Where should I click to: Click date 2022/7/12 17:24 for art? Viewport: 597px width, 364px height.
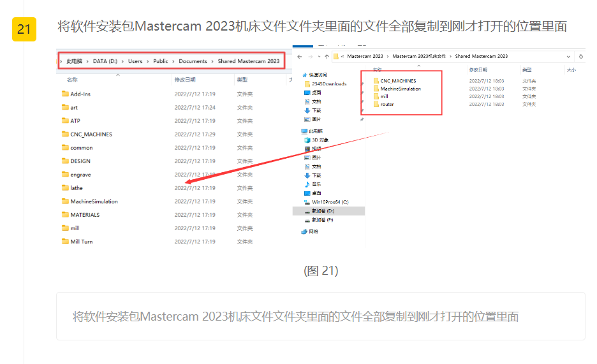click(195, 107)
